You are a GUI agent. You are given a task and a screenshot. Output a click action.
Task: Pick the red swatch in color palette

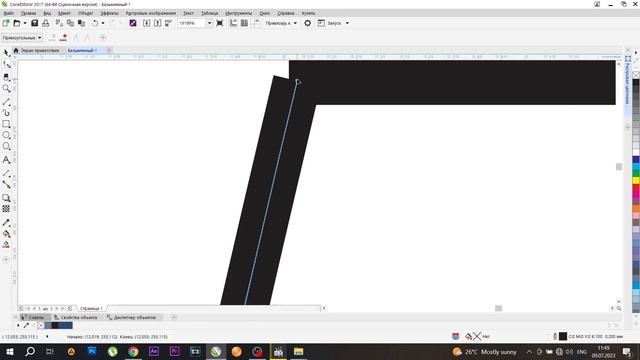[x=636, y=187]
